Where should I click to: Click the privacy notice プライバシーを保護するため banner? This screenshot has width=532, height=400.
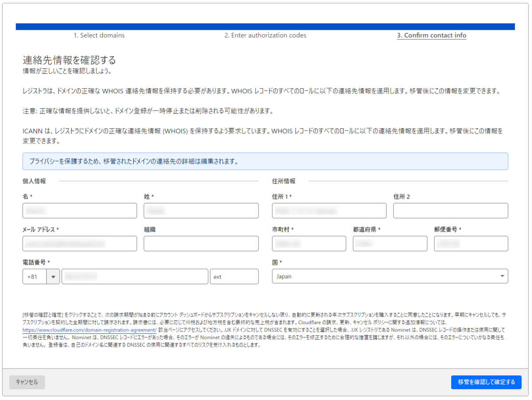pos(265,161)
